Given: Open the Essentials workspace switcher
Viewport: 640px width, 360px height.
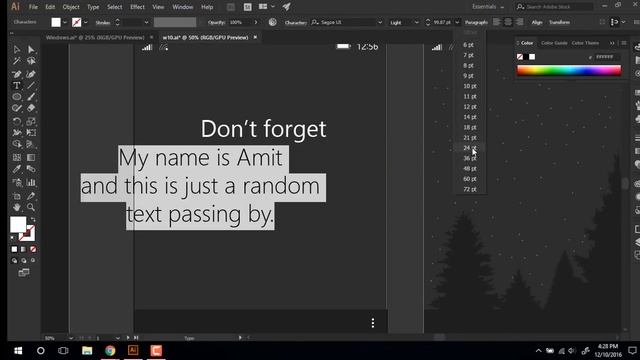Looking at the screenshot, I should 488,7.
